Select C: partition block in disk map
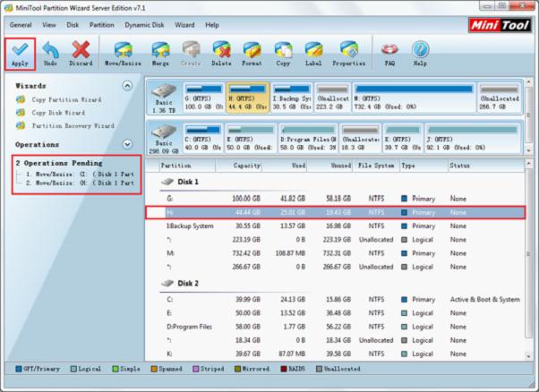 tap(203, 139)
